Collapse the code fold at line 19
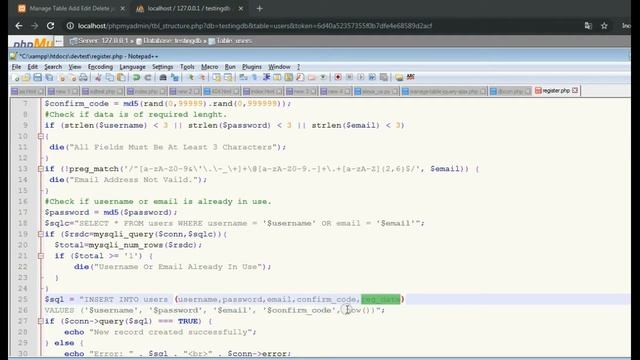640x360 pixels. [x=40, y=234]
